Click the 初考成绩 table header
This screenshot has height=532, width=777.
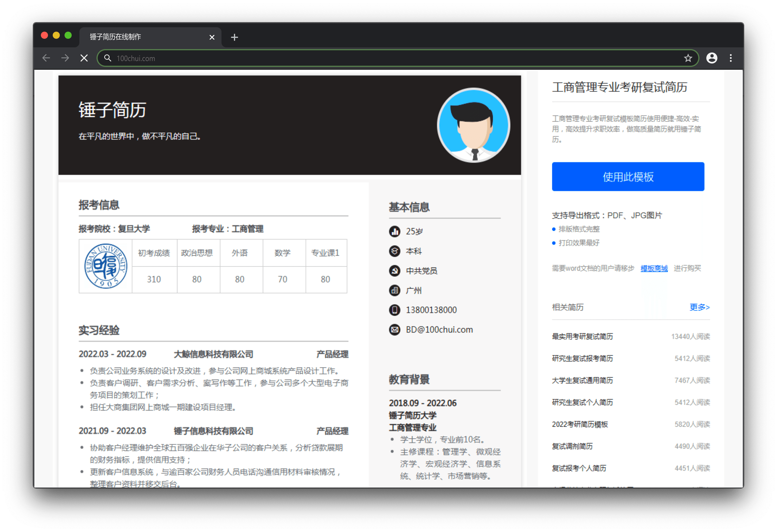(154, 253)
